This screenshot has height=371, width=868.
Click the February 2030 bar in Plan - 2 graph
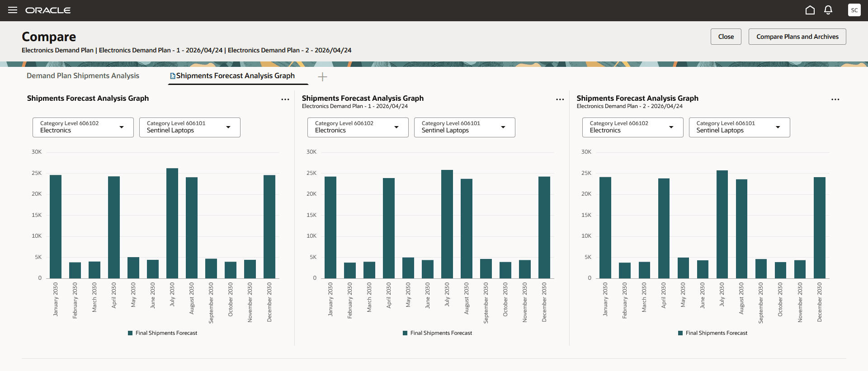[x=625, y=270]
